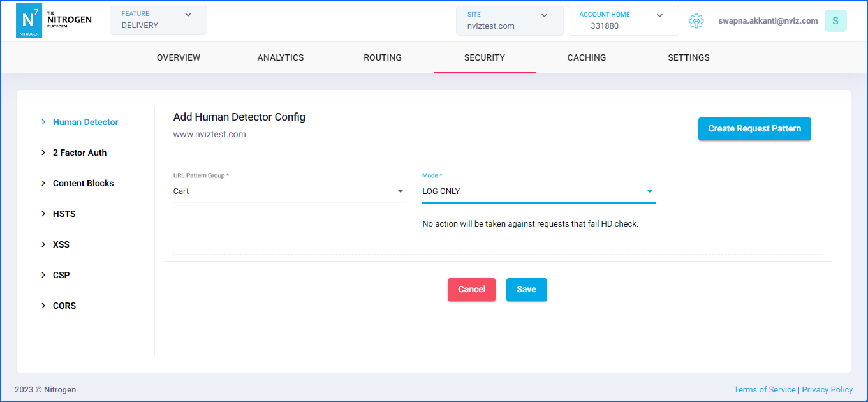Open the URL Pattern Group dropdown
Viewport: 868px width, 402px height.
pos(289,191)
